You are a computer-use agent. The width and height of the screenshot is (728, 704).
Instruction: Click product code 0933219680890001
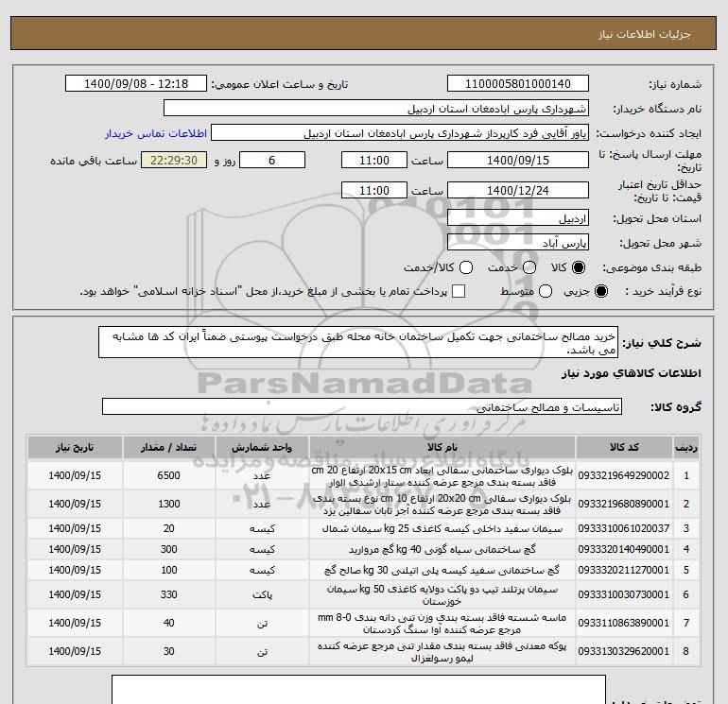pyautogui.click(x=624, y=504)
